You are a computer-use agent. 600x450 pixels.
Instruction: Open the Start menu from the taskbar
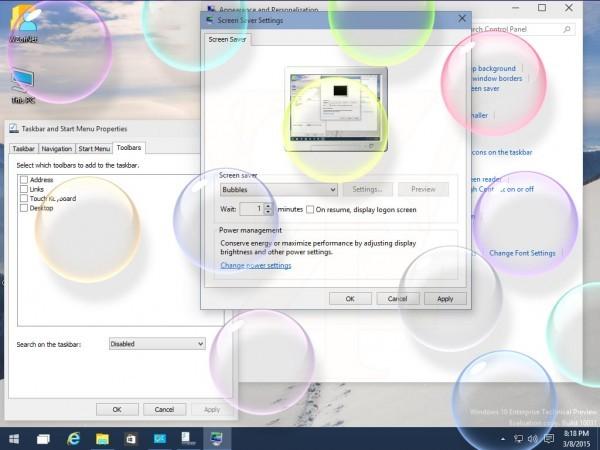click(14, 439)
